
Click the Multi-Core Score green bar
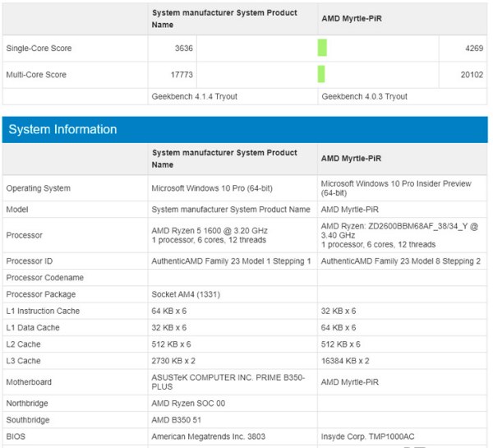coord(321,74)
